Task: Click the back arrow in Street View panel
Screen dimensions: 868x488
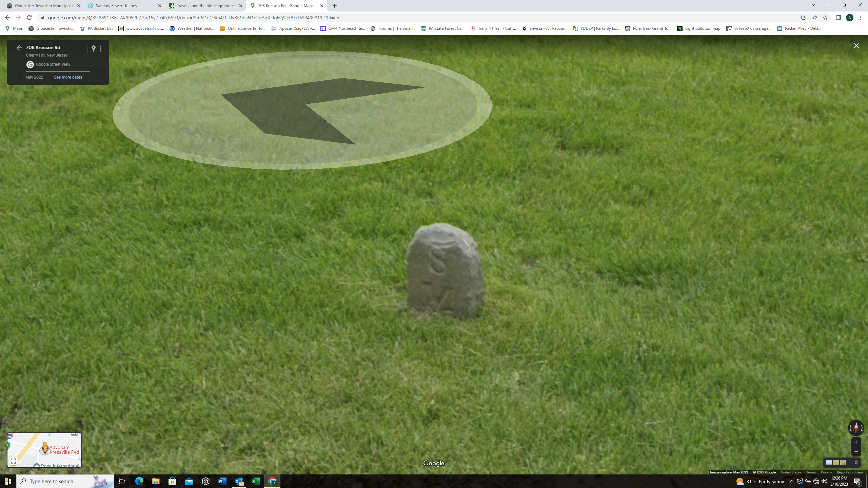Action: 19,48
